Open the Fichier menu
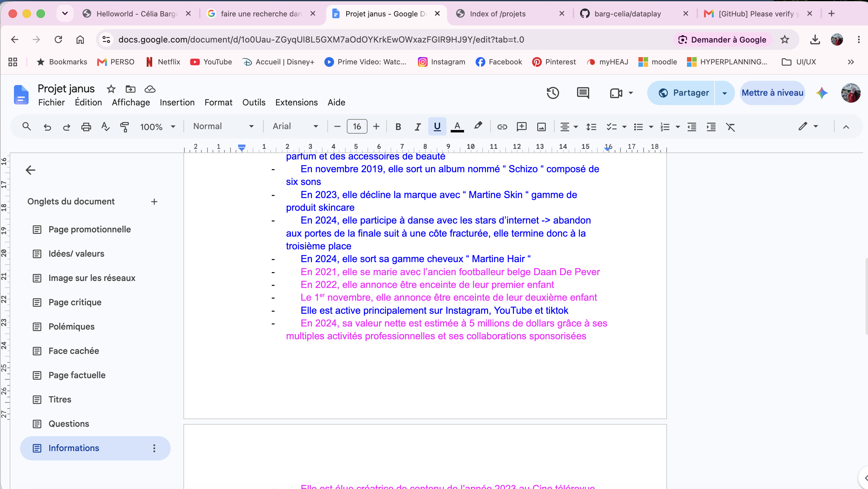This screenshot has height=489, width=868. (51, 102)
